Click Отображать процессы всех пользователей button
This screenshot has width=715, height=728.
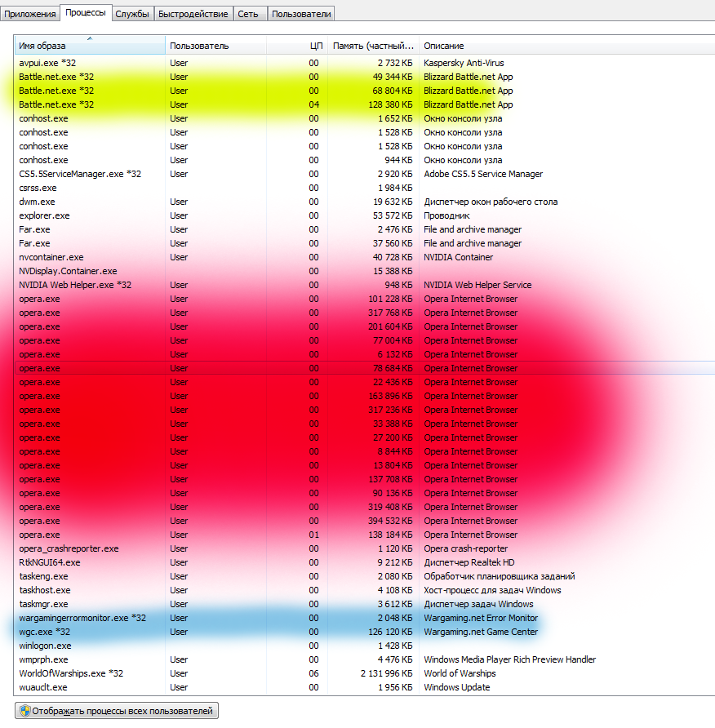[117, 711]
